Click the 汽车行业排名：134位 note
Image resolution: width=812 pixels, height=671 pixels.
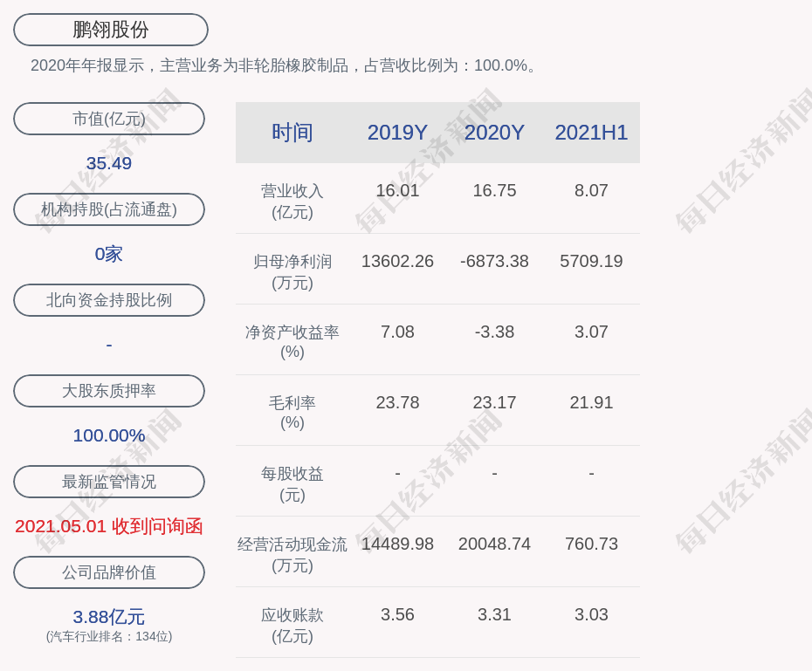[109, 636]
